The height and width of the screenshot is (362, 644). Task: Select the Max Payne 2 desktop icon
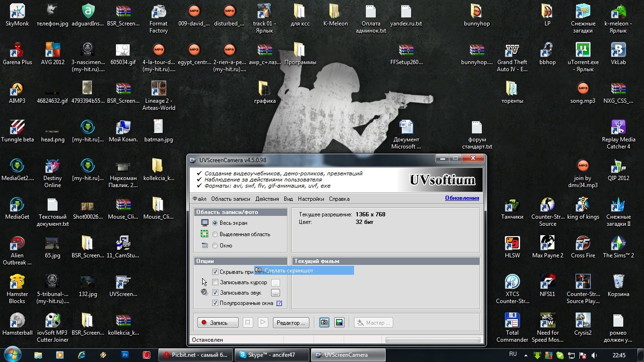point(547,247)
